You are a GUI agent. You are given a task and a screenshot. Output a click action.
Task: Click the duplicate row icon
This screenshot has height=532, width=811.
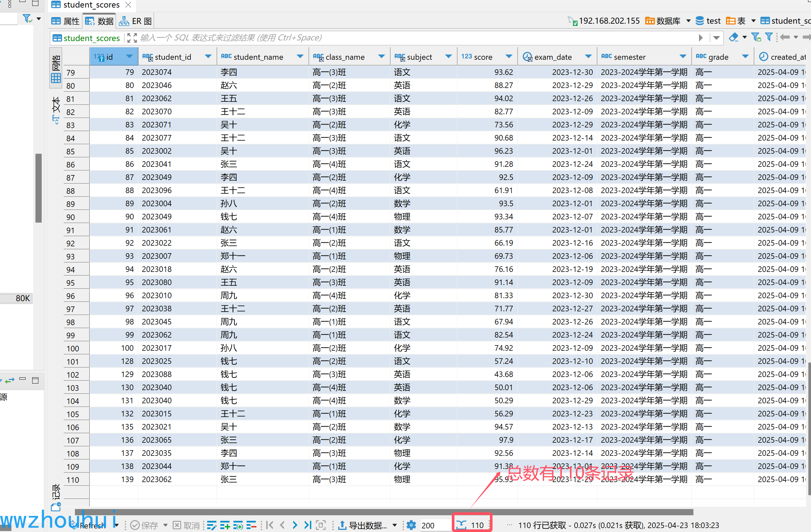[x=238, y=525]
